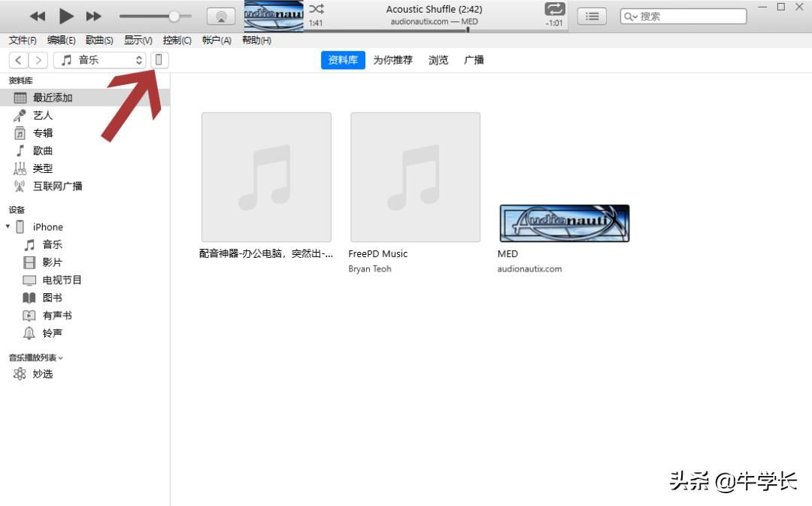Click the search field
Image resolution: width=812 pixels, height=506 pixels.
(683, 17)
